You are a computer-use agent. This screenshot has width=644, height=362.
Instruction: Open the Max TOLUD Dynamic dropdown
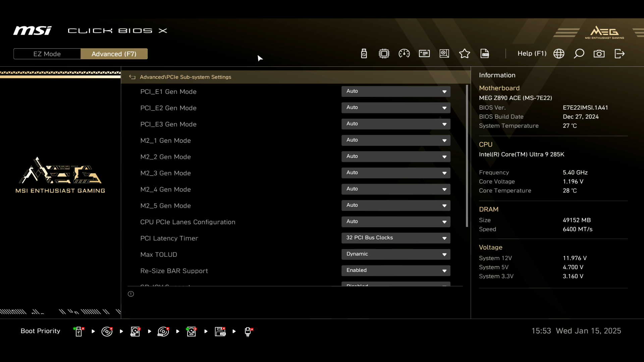coord(396,254)
